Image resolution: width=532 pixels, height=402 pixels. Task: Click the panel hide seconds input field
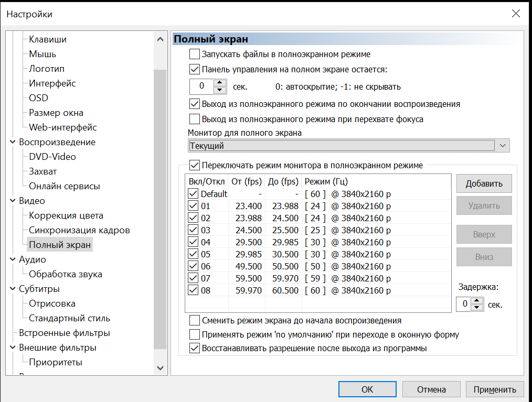pos(201,86)
